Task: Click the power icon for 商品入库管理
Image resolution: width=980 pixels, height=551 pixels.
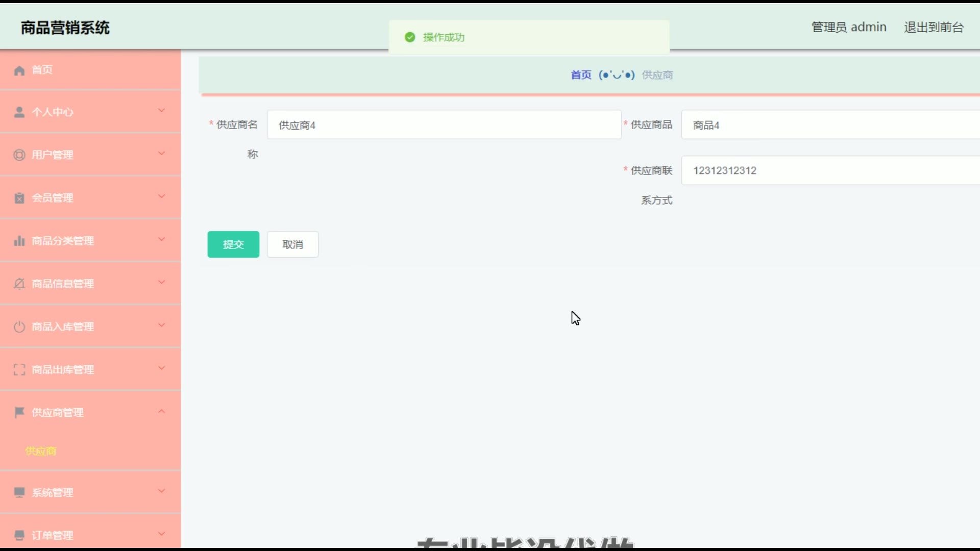Action: tap(19, 327)
